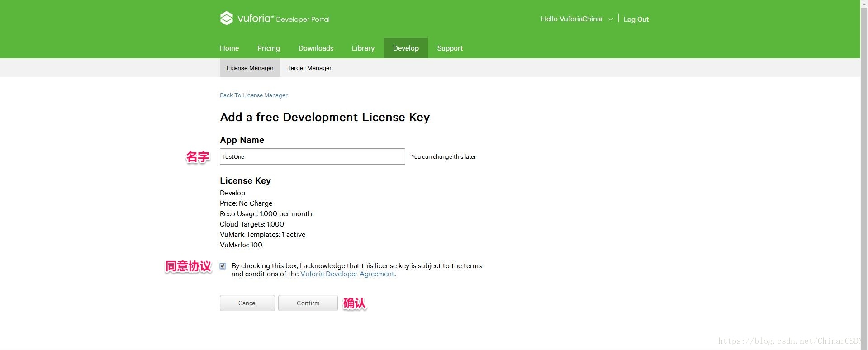The width and height of the screenshot is (868, 350).
Task: Click the "VuMarks: 100" line
Action: pos(241,245)
